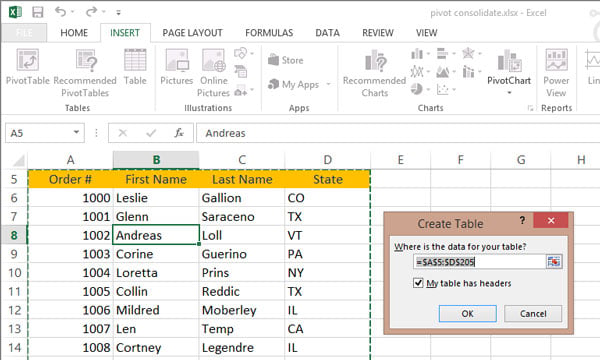Close the Create Table dialog

(x=551, y=220)
